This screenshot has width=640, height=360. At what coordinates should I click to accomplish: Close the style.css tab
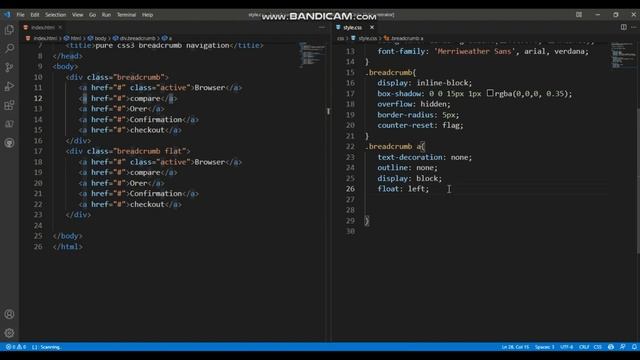372,27
